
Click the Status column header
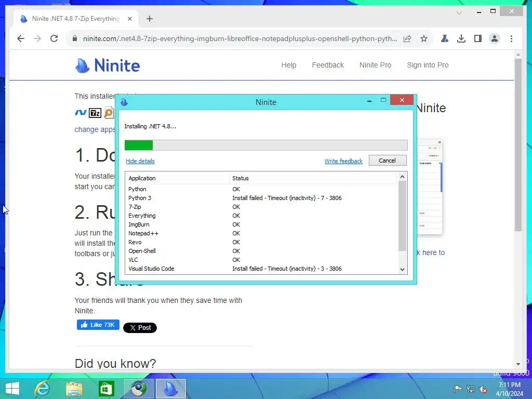point(313,178)
